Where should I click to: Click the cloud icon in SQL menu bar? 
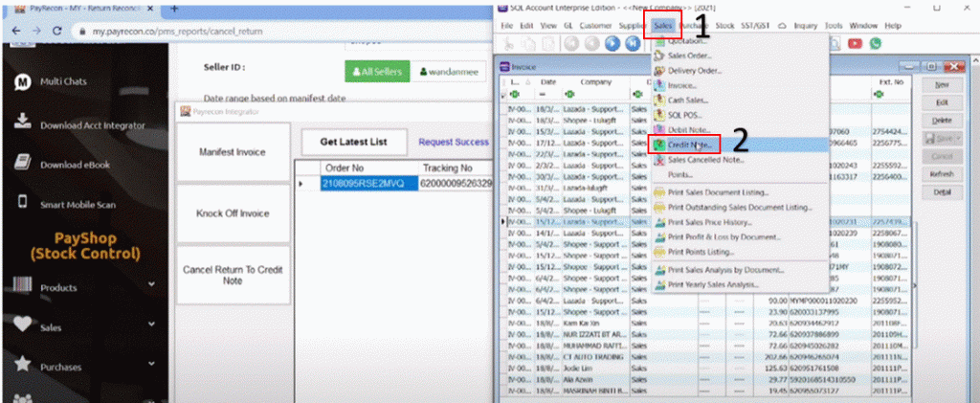point(782,26)
